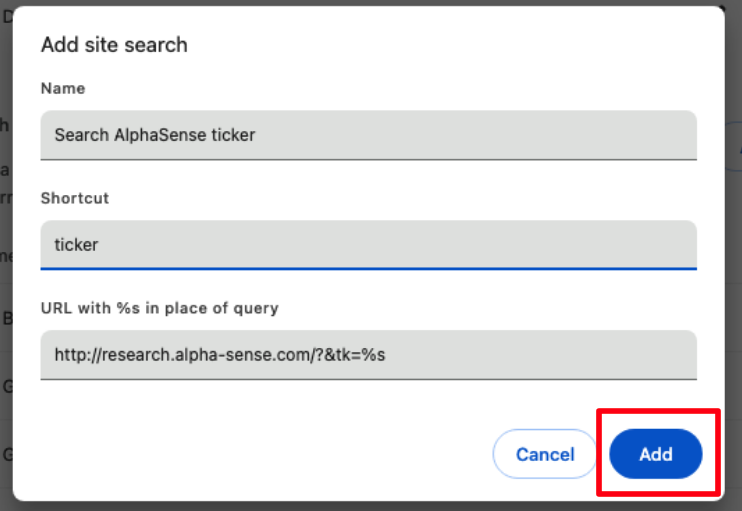Place cursor after '%s' in the URL
Screen dimensions: 742x511
coord(387,355)
